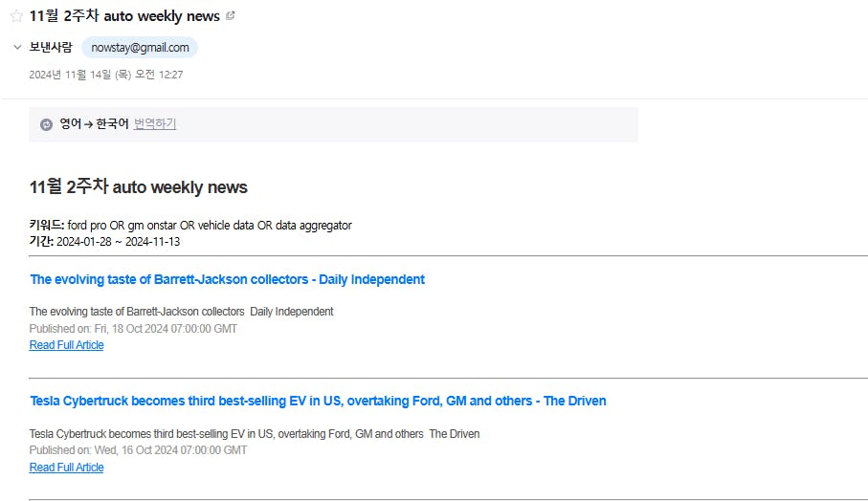
Task: Click 'Published on: Fri, 18 Oct 2024' text
Action: (x=133, y=329)
